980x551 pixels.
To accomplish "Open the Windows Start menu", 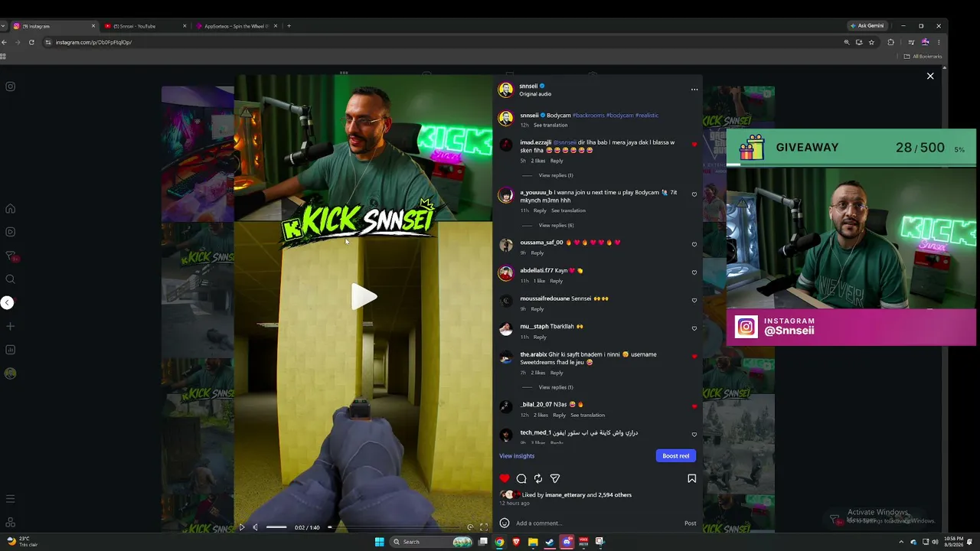I will click(x=379, y=542).
